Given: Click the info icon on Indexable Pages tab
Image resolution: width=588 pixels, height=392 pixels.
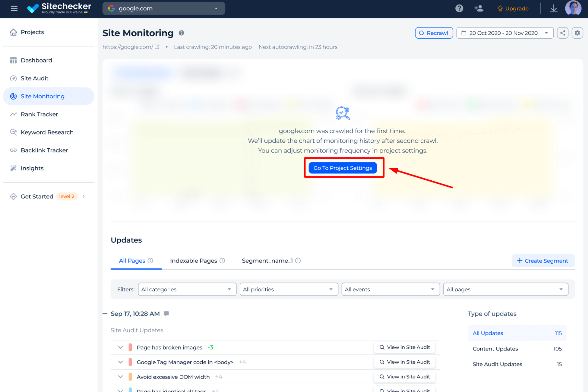Looking at the screenshot, I should click(x=222, y=261).
